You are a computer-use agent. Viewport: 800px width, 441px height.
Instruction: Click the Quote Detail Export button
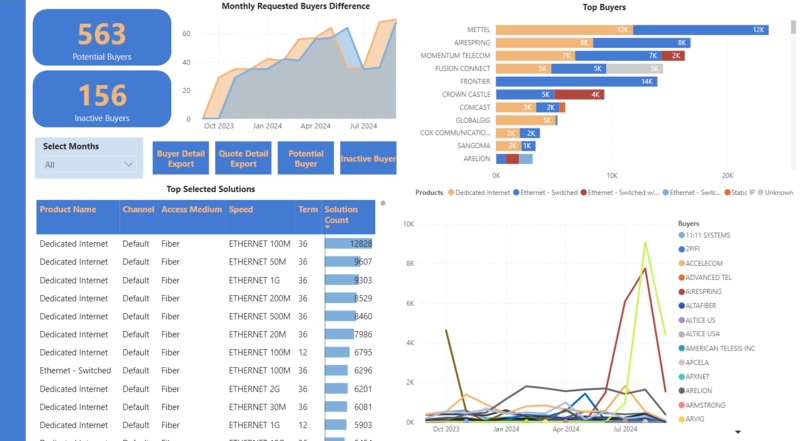coord(243,158)
